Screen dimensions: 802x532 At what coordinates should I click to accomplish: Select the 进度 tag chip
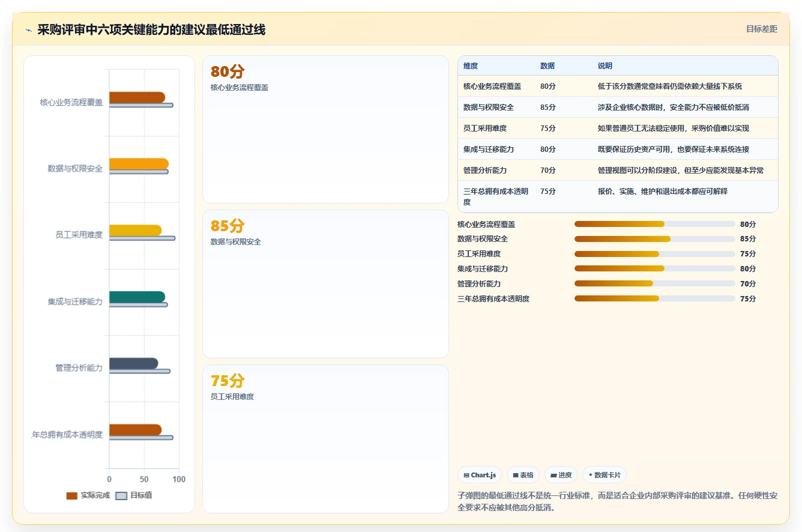tap(561, 475)
